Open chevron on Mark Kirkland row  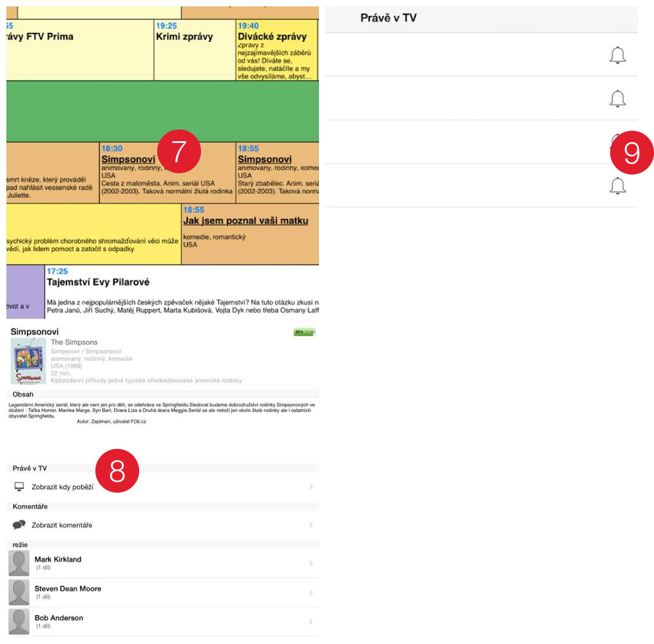(x=311, y=563)
